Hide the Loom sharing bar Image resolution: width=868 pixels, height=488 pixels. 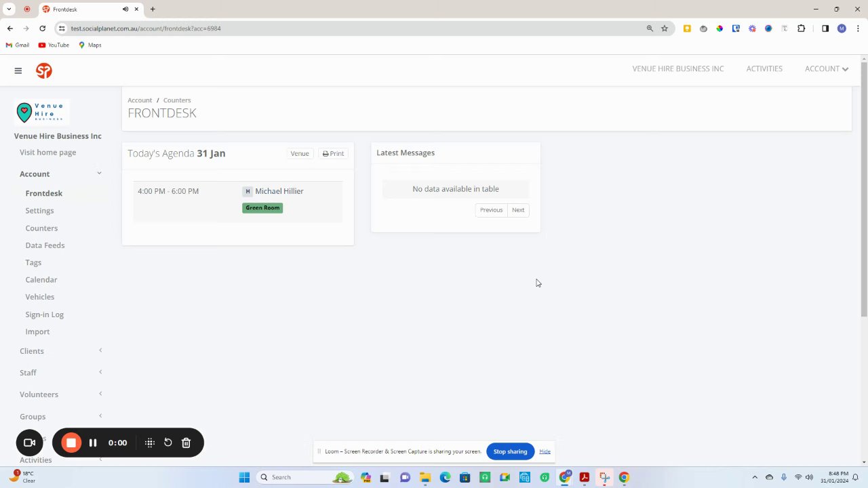tap(545, 451)
